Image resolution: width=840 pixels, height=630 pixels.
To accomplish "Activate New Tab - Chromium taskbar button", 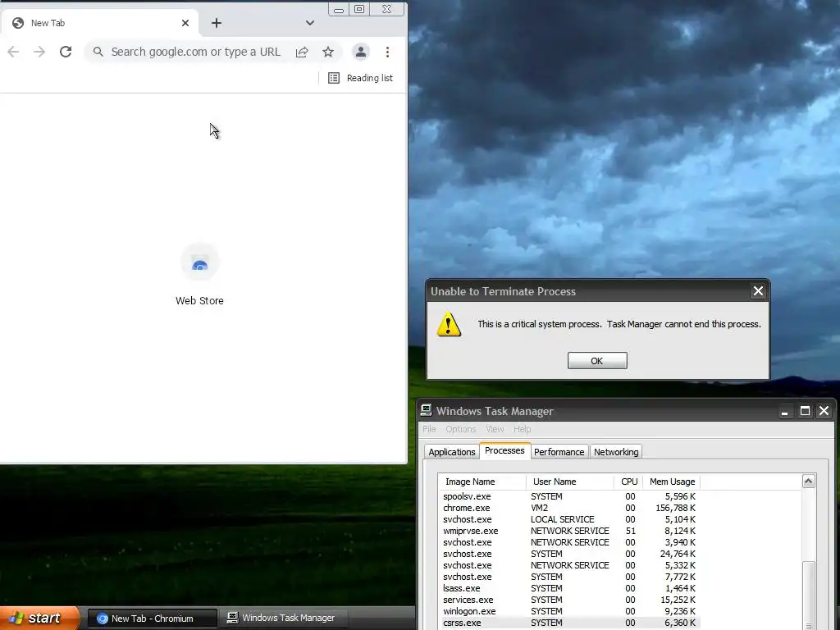I will [x=152, y=619].
